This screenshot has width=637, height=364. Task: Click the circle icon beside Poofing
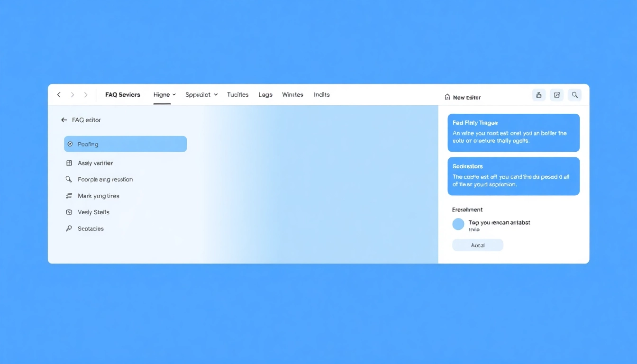[x=70, y=144]
